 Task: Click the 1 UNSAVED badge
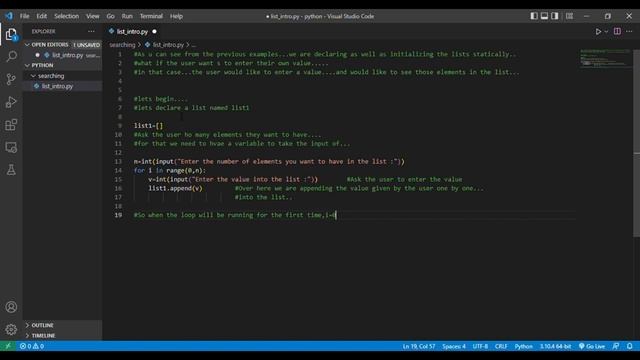pyautogui.click(x=87, y=44)
